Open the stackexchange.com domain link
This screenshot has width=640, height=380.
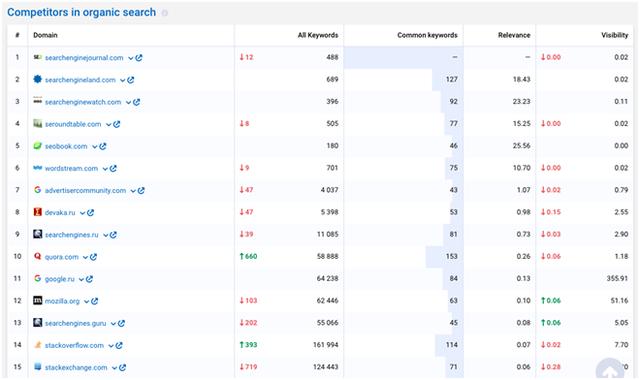[x=76, y=367]
